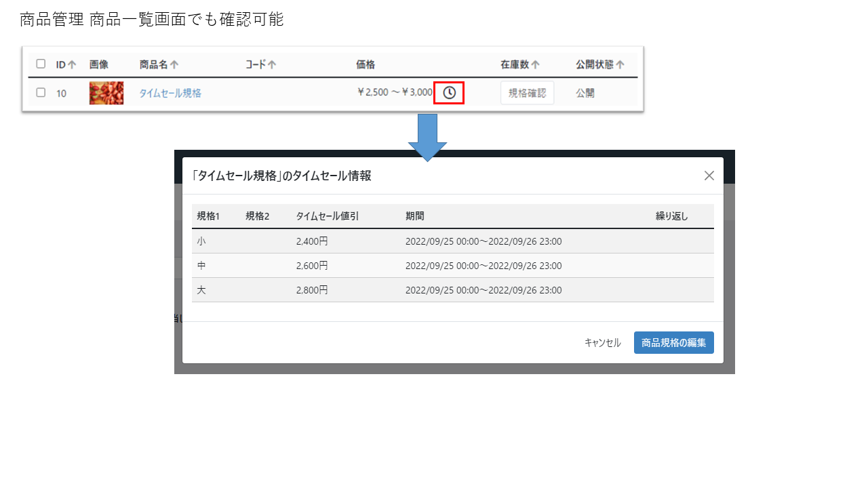Image resolution: width=868 pixels, height=488 pixels.
Task: Sort by ID column arrow
Action: click(72, 65)
